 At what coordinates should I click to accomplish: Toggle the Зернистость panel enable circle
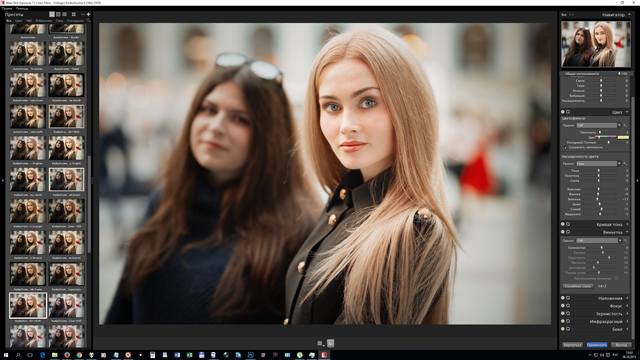point(563,313)
